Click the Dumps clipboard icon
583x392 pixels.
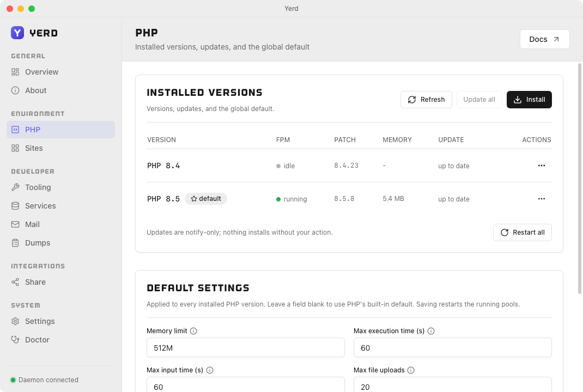(x=15, y=243)
